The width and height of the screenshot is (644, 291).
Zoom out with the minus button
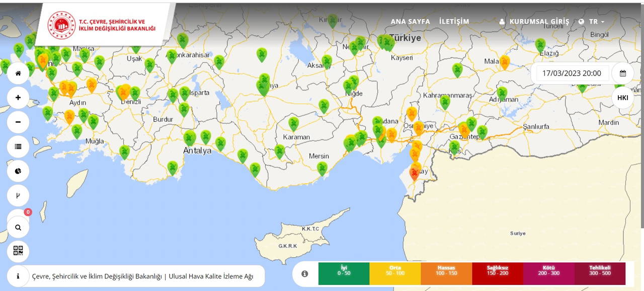click(18, 122)
